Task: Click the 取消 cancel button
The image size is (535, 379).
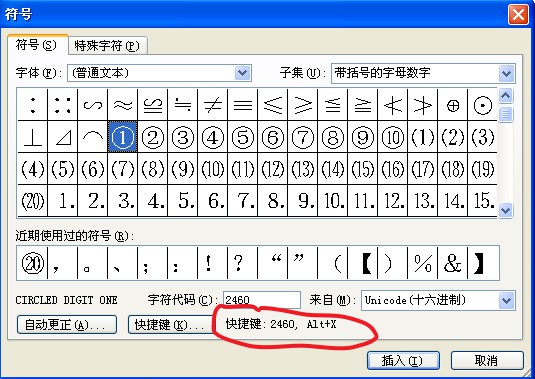Action: (487, 360)
